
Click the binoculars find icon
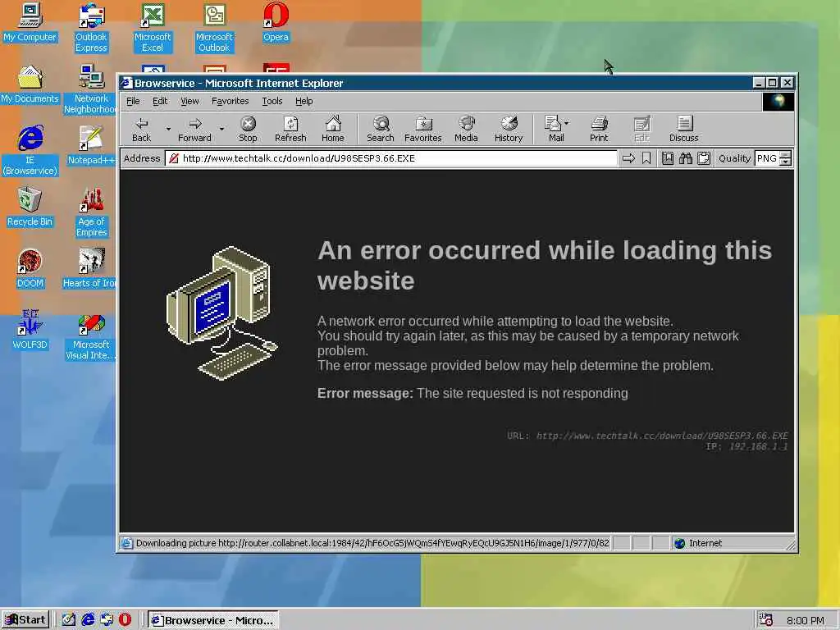686,158
